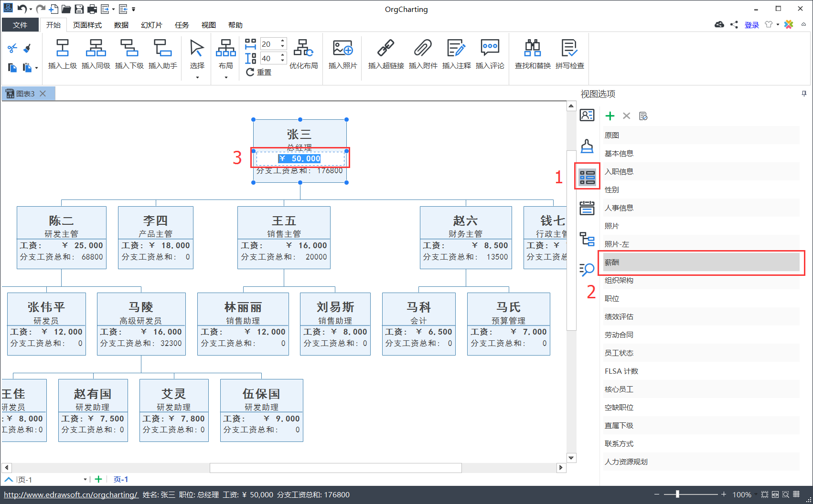This screenshot has height=504, width=813.
Task: Add a view with the green plus icon
Action: [610, 116]
